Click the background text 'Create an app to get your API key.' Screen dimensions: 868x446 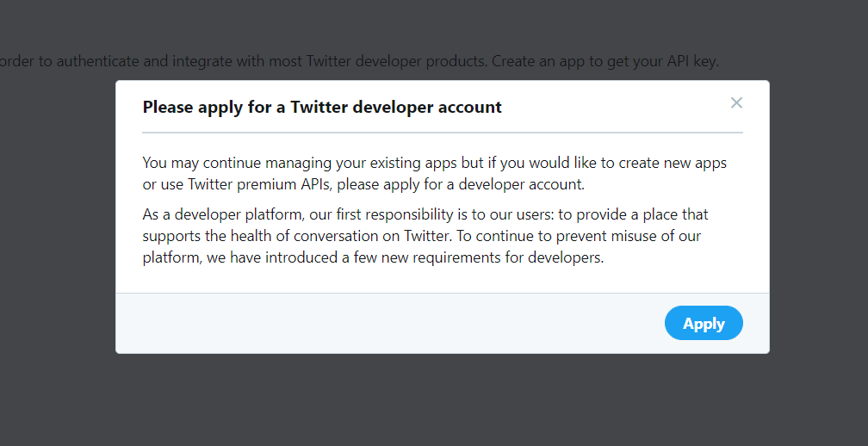[x=605, y=61]
